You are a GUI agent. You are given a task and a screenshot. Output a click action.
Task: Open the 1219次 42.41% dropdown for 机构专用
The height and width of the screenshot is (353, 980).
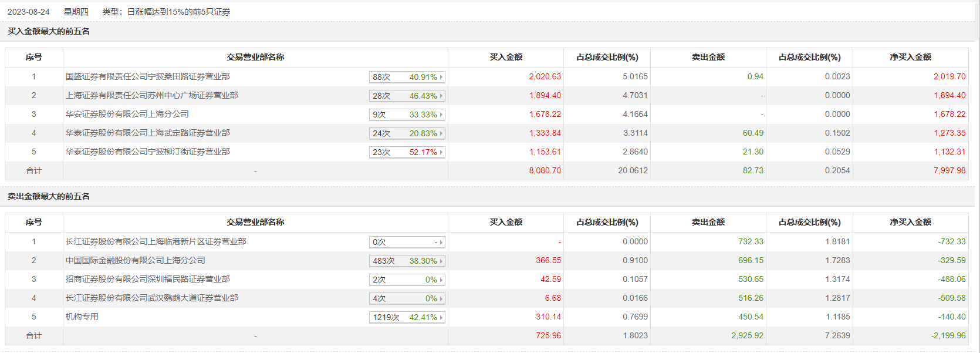point(407,317)
